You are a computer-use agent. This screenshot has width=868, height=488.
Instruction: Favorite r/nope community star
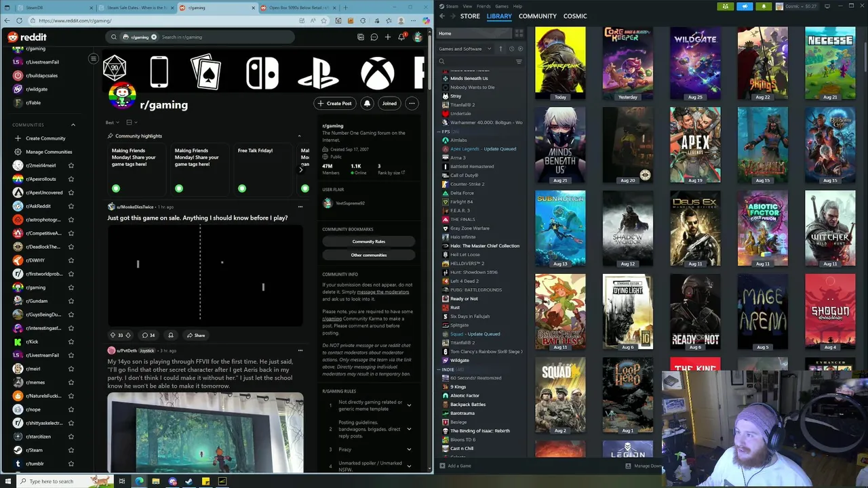71,409
